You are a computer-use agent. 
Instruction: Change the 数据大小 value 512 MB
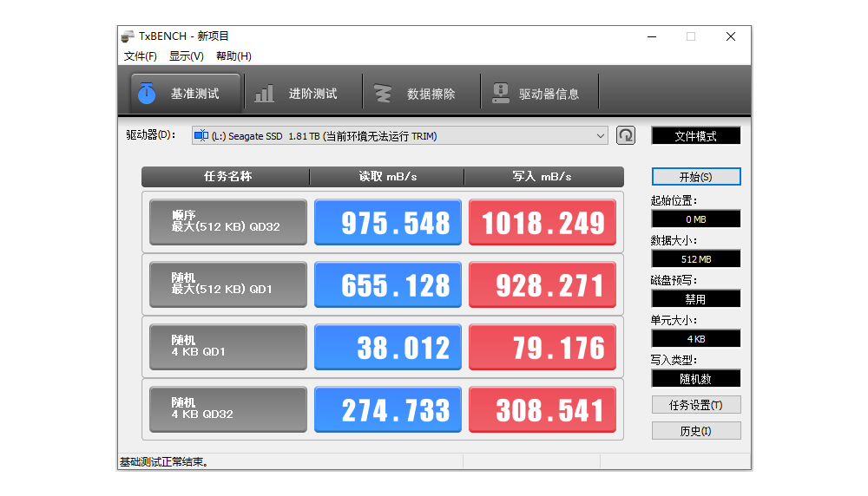[696, 259]
